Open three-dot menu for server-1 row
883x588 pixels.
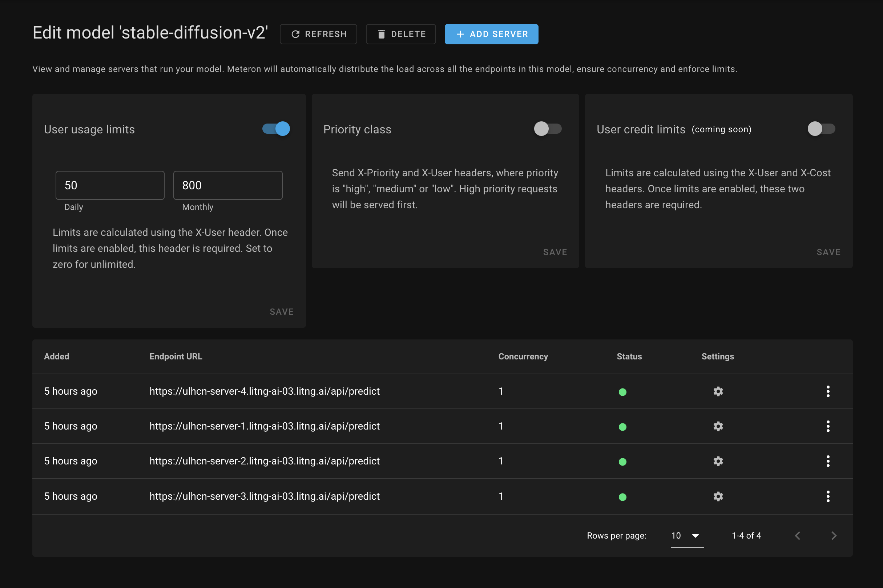click(827, 426)
